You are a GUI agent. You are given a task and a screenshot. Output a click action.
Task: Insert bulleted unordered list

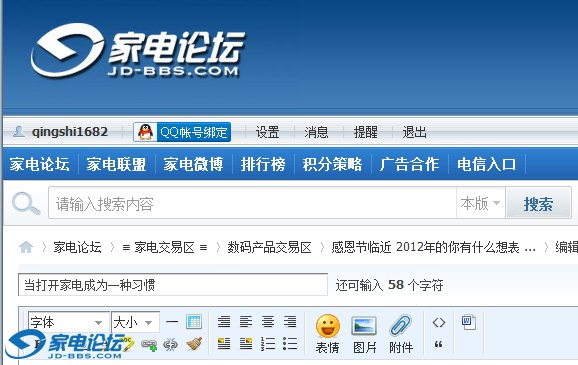coord(290,344)
